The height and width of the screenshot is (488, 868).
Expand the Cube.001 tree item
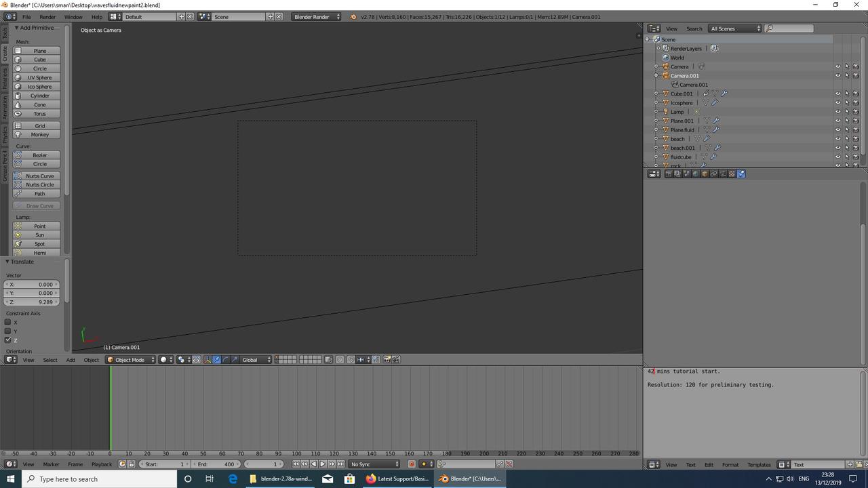click(656, 94)
